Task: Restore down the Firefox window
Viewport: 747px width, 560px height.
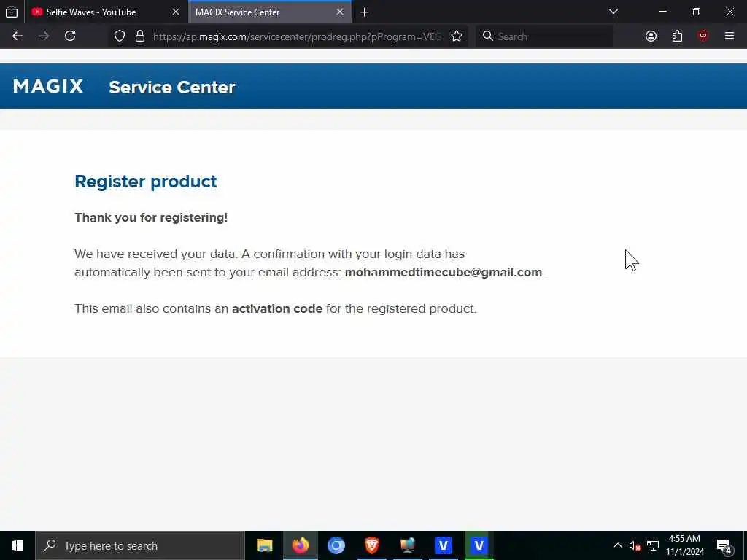Action: tap(697, 12)
